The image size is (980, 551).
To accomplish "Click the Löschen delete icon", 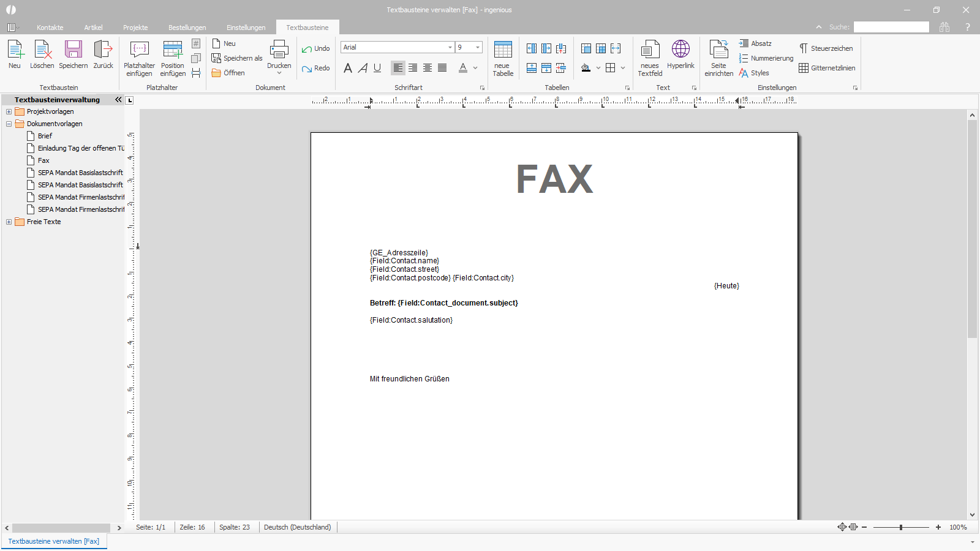I will [x=42, y=50].
